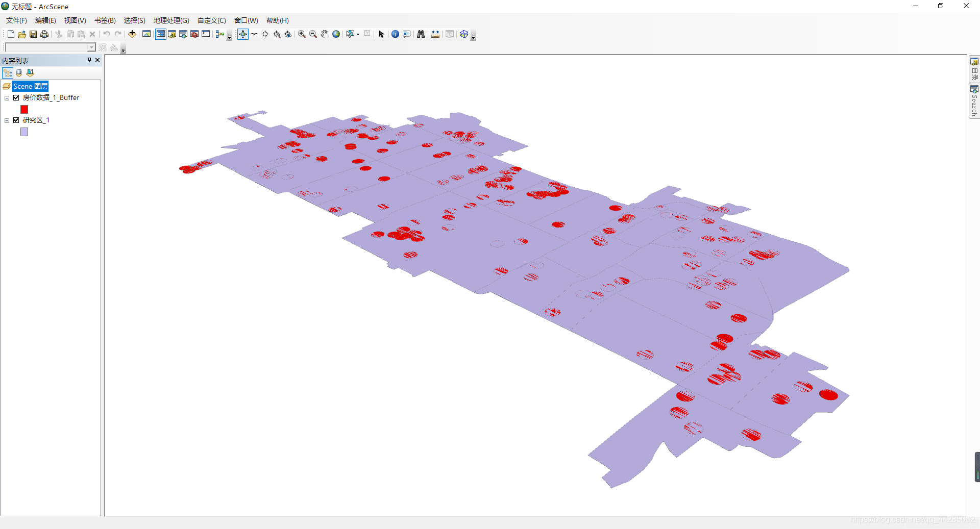Open the docked Search side tab
Viewport: 980px width, 529px height.
pyautogui.click(x=974, y=101)
